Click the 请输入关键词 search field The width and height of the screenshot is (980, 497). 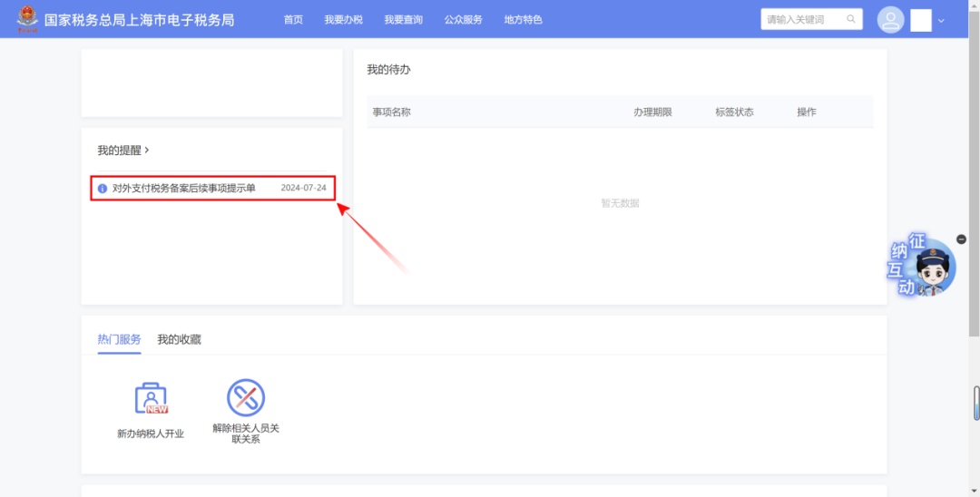tap(802, 19)
